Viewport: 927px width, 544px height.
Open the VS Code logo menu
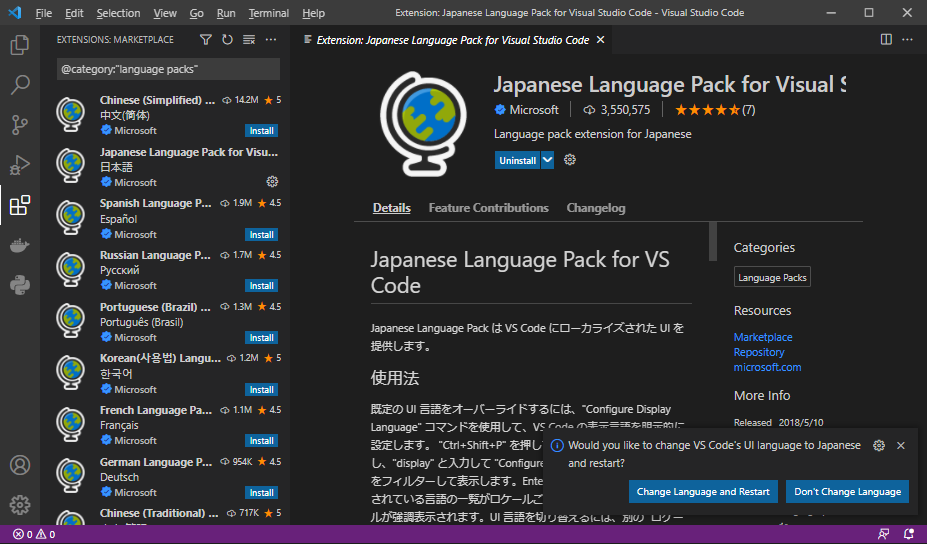[x=15, y=12]
